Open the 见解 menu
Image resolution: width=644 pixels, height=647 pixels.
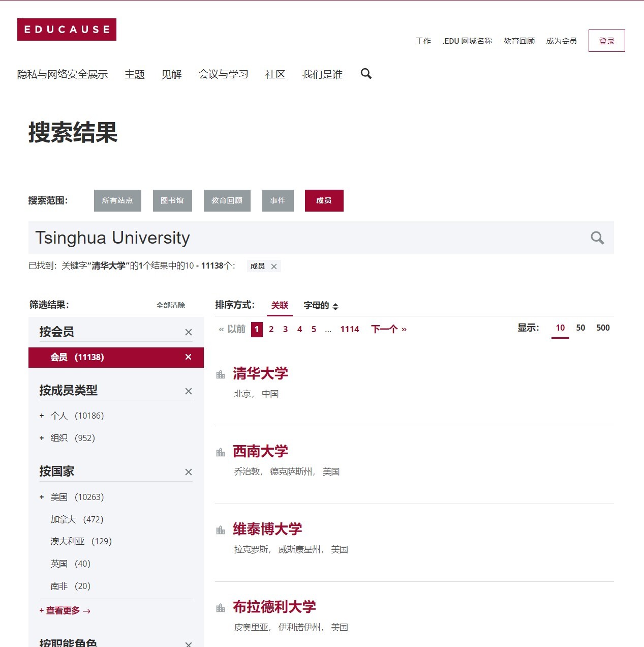pos(172,74)
